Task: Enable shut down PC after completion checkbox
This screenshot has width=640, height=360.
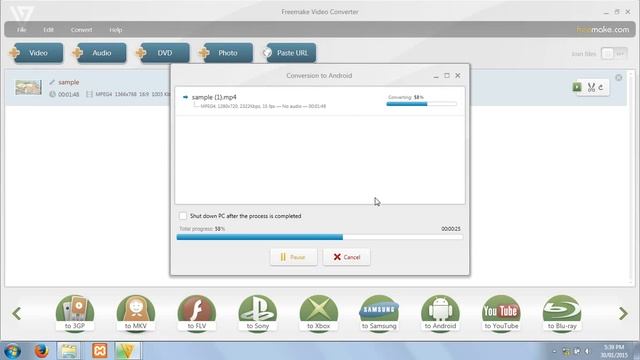Action: point(182,216)
